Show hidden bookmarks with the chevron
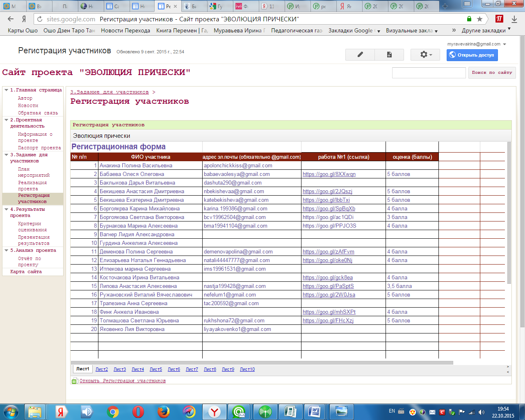This screenshot has width=525, height=420. (x=454, y=30)
